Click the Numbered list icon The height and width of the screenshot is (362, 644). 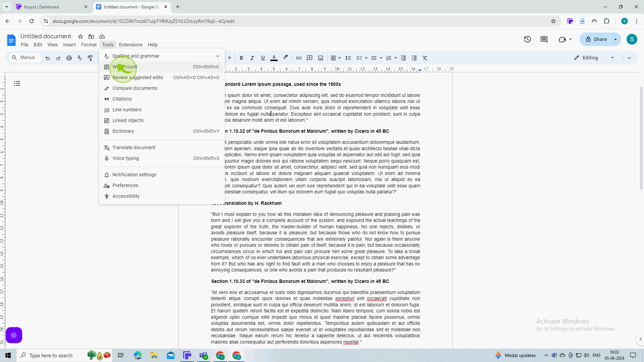[x=389, y=58]
